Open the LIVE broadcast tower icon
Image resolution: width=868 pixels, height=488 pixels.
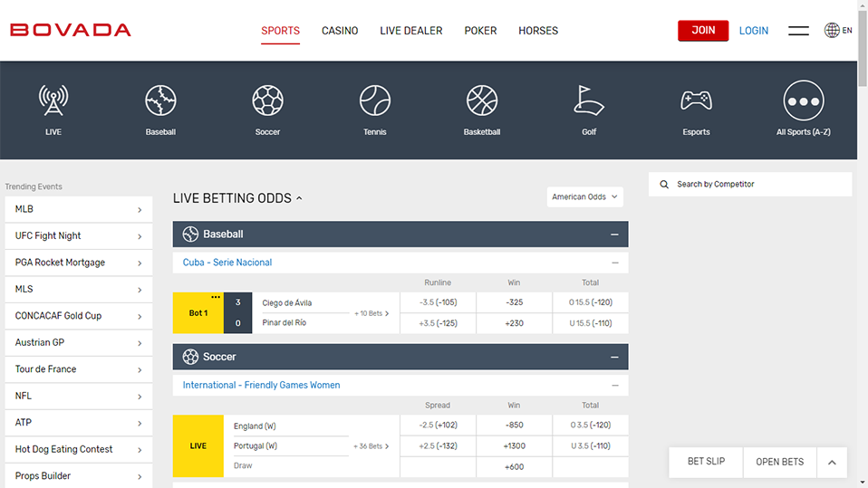point(53,100)
